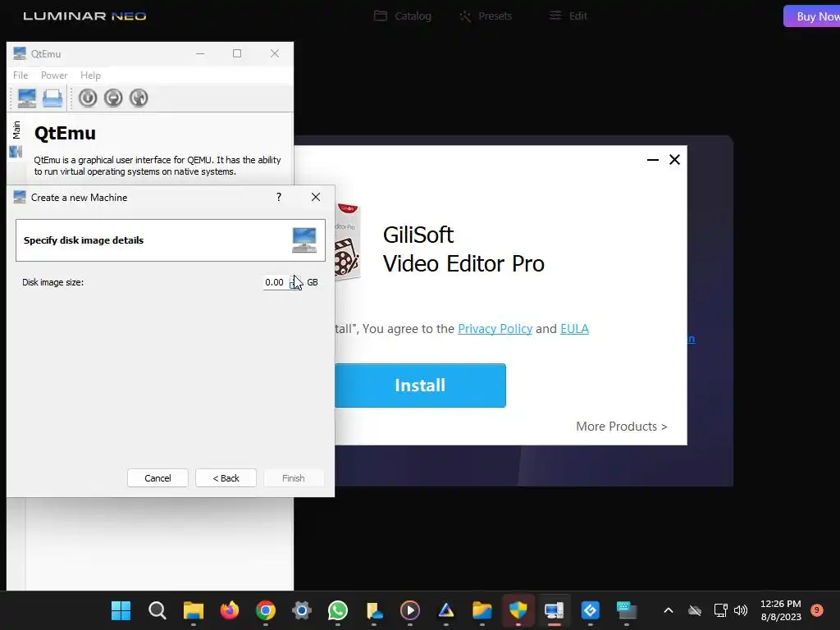840x630 pixels.
Task: Click the Finish button in the wizard
Action: (x=294, y=478)
